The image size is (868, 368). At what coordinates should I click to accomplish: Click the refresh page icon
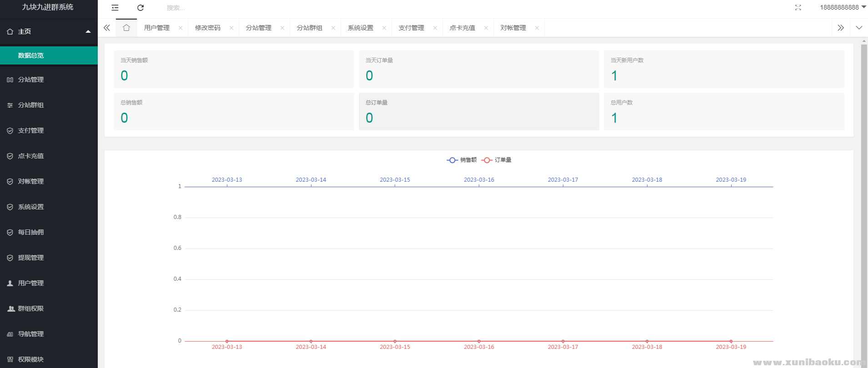140,8
